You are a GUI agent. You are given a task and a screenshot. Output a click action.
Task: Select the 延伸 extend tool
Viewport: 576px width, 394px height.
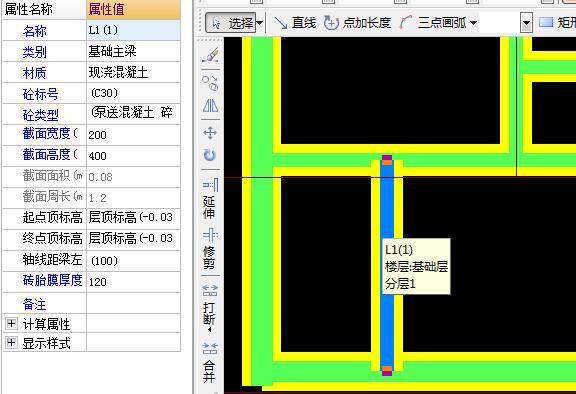210,199
